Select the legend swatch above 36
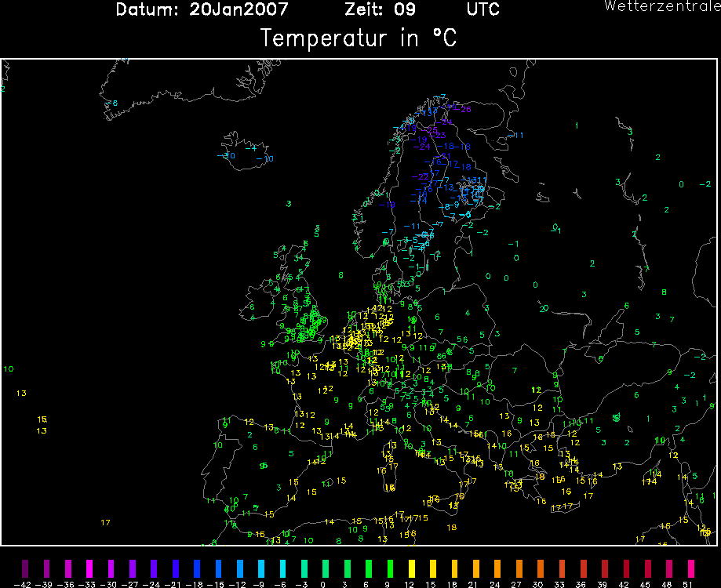This screenshot has height=588, width=721. 583,568
